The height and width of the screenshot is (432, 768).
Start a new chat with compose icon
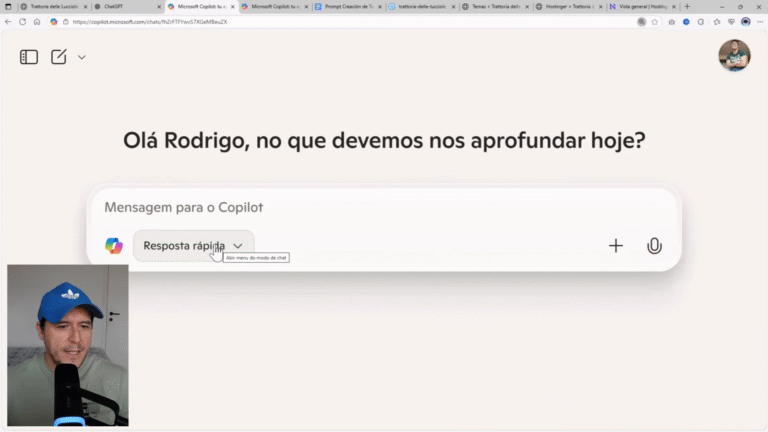pyautogui.click(x=59, y=57)
